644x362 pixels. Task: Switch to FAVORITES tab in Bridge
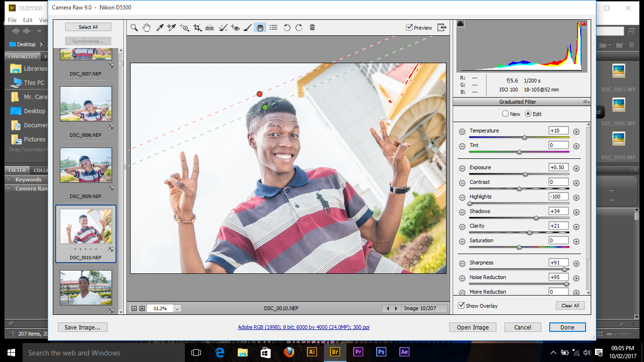coord(23,57)
